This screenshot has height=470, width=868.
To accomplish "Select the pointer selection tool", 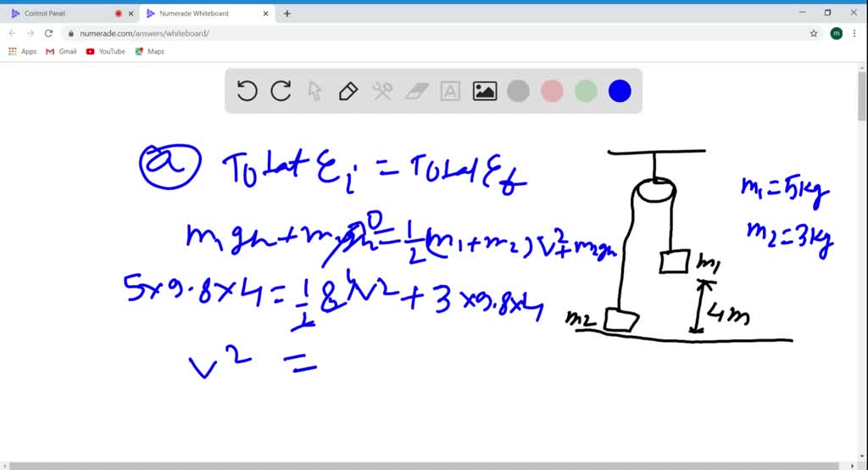I will click(x=314, y=91).
